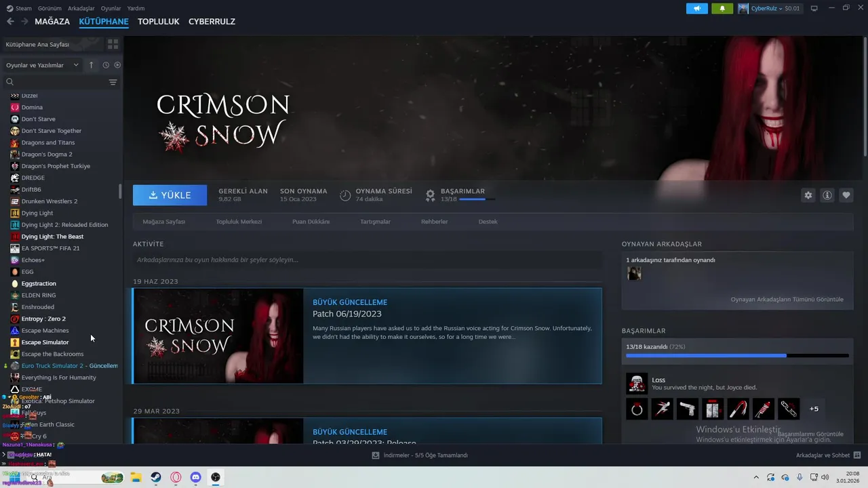This screenshot has width=868, height=488.
Task: Go to MAĞAZA tab
Action: pyautogui.click(x=52, y=22)
